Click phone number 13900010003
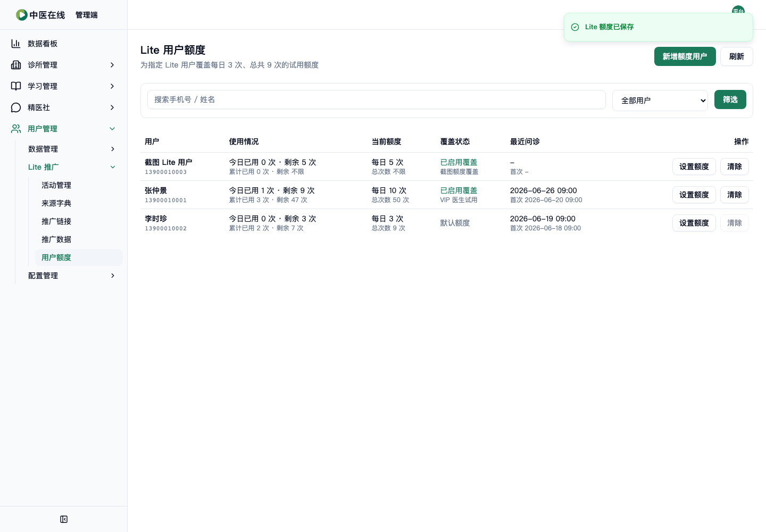The height and width of the screenshot is (532, 766). tap(166, 172)
